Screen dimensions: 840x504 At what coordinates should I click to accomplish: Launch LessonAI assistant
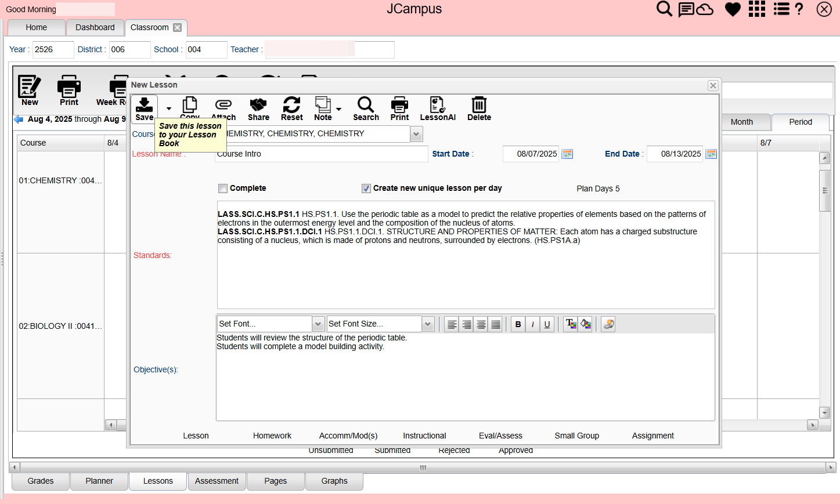[x=438, y=108]
